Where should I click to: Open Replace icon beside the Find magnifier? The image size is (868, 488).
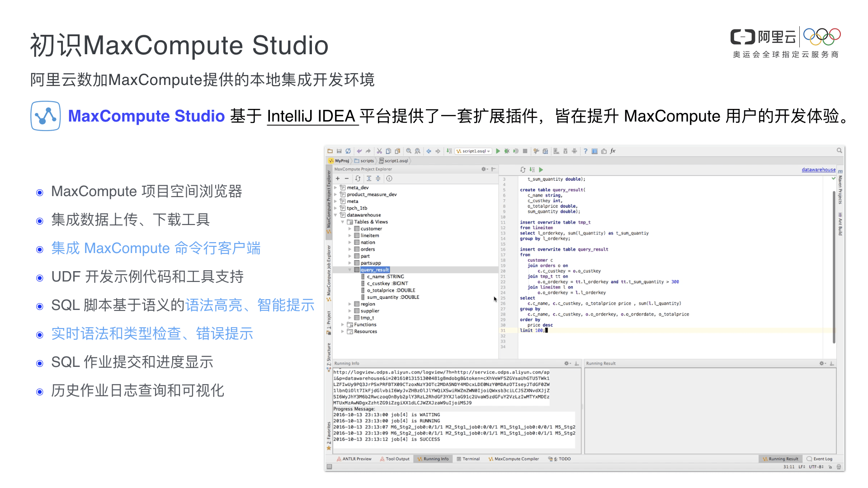[417, 151]
